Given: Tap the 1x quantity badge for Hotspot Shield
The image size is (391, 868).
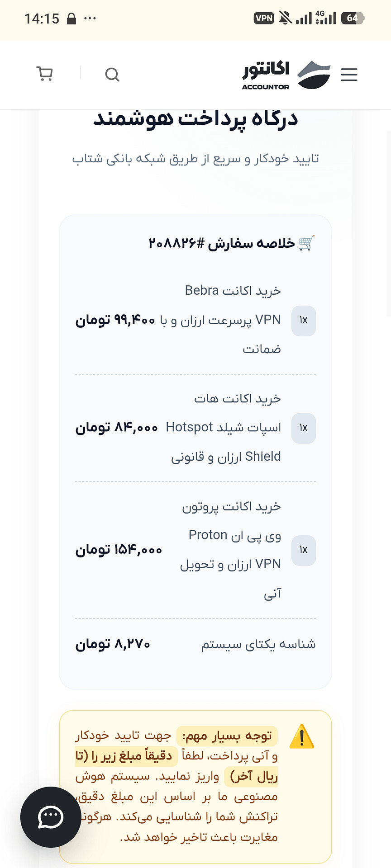Looking at the screenshot, I should click(x=304, y=428).
